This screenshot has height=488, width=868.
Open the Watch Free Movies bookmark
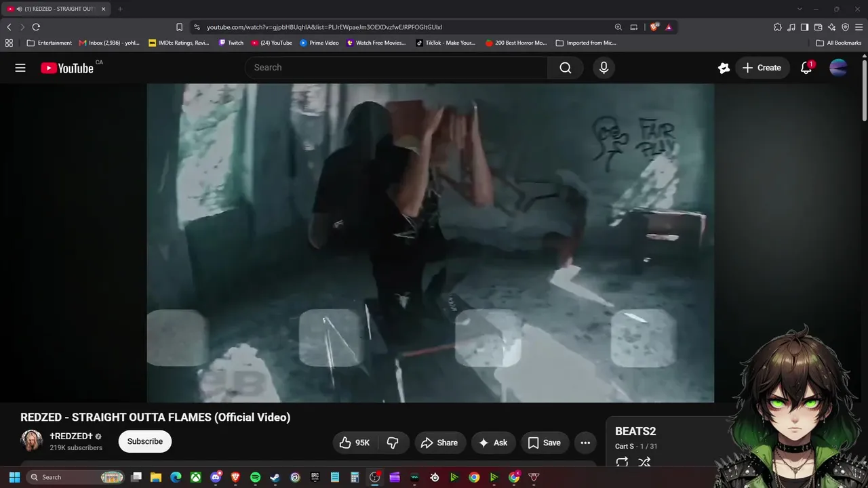click(376, 43)
